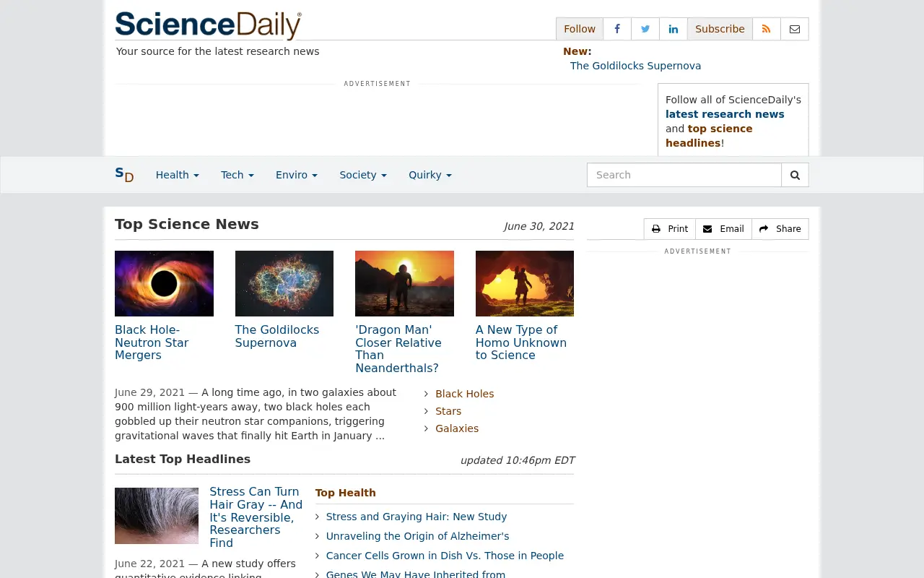The width and height of the screenshot is (924, 578).
Task: Open the Crab Nebula supernova thumbnail
Action: coord(284,283)
